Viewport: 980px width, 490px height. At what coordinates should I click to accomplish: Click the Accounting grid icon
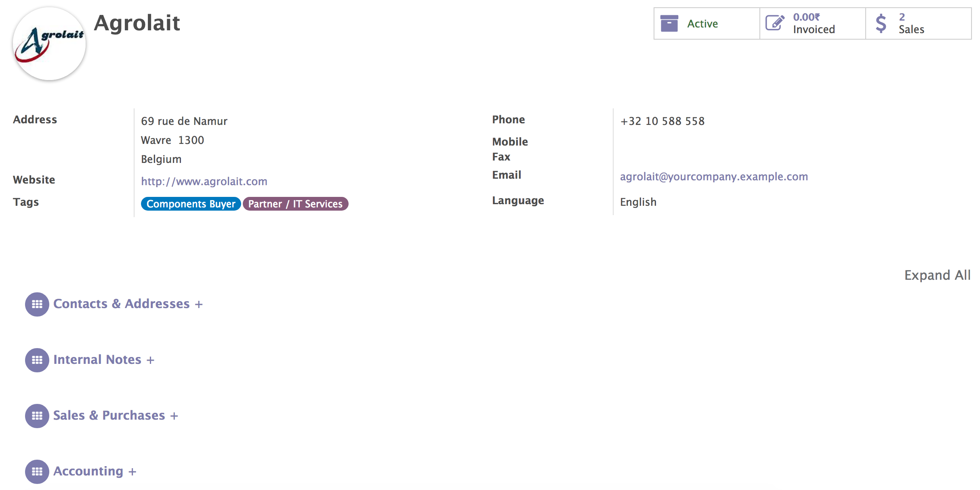[37, 471]
